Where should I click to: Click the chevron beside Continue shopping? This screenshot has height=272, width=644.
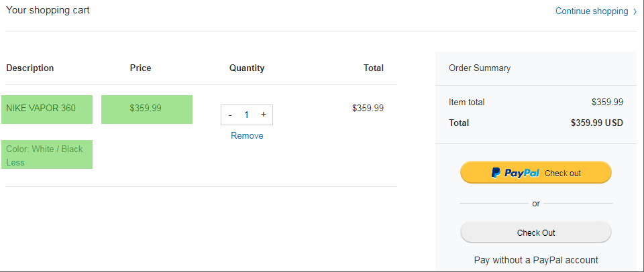coord(635,11)
